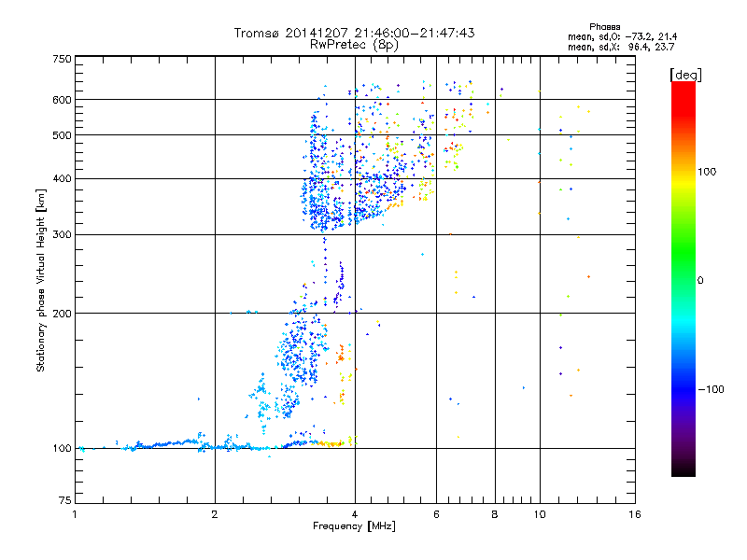
Task: Click the plot title 'Tromsø 20141207 21:46:00-21:47:43'
Action: tap(354, 33)
